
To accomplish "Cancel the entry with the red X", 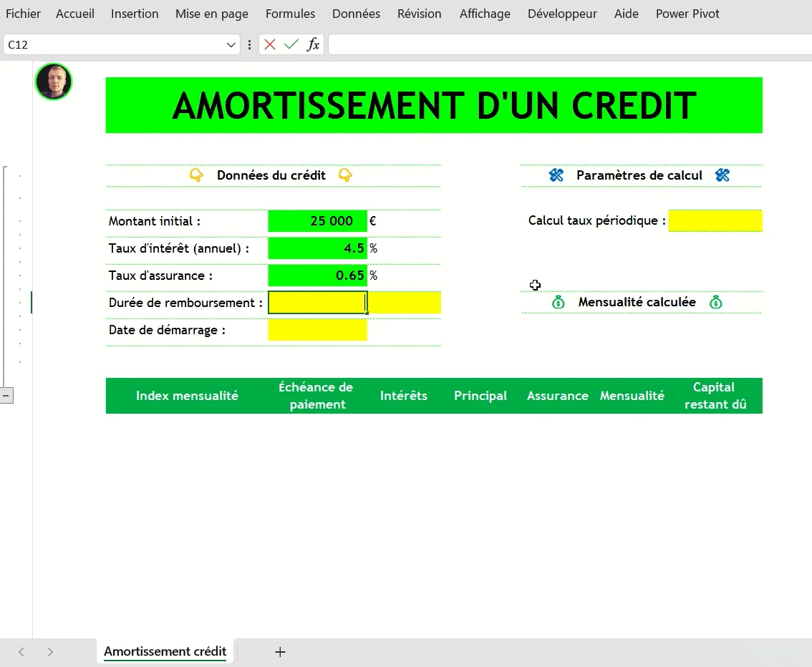I will (270, 44).
